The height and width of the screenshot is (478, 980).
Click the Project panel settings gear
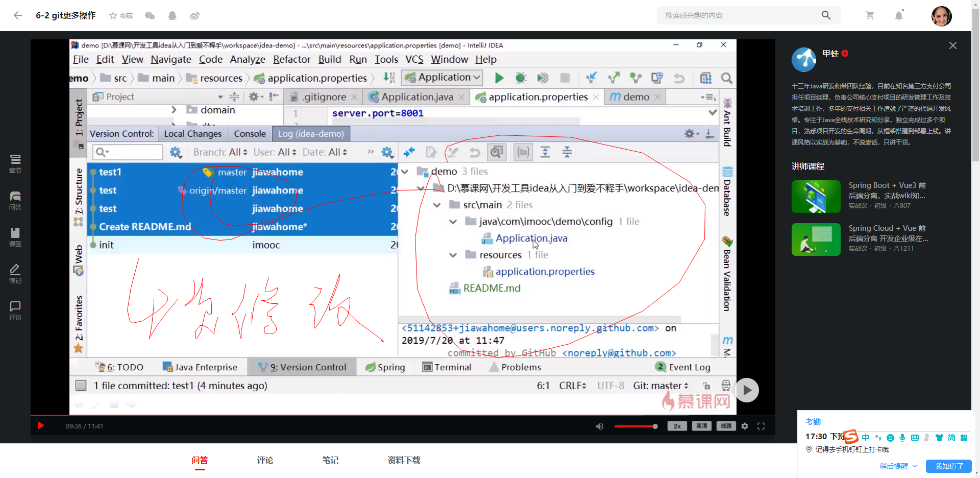256,97
